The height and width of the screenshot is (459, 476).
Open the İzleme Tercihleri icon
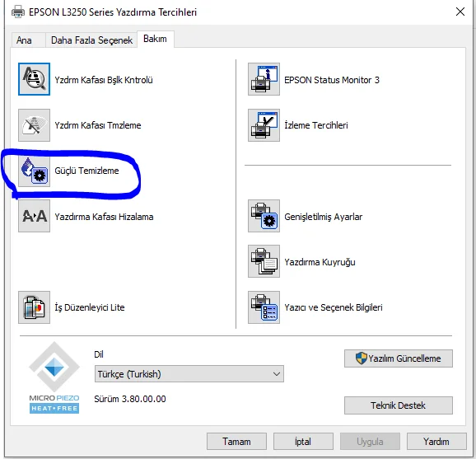click(264, 125)
